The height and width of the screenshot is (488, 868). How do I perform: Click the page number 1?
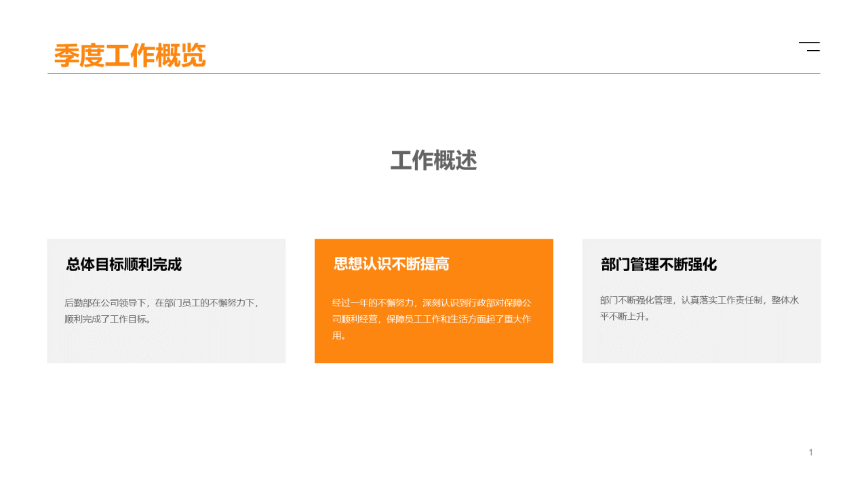click(810, 452)
